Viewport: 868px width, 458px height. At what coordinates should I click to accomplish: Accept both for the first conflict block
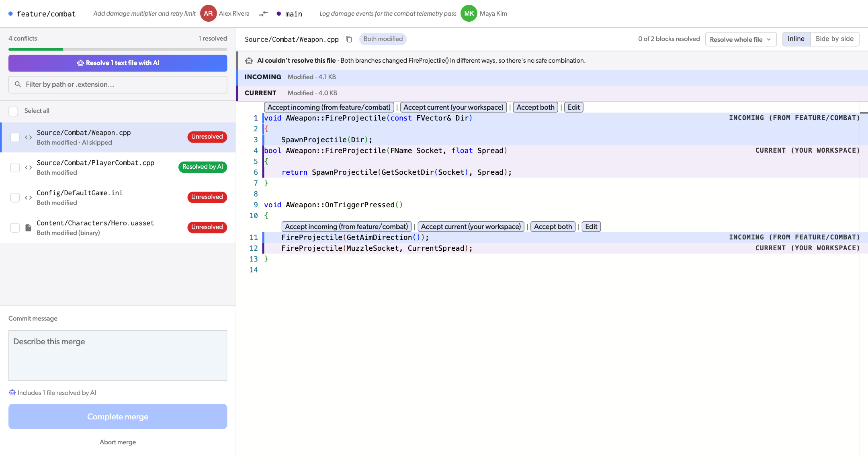click(x=535, y=107)
